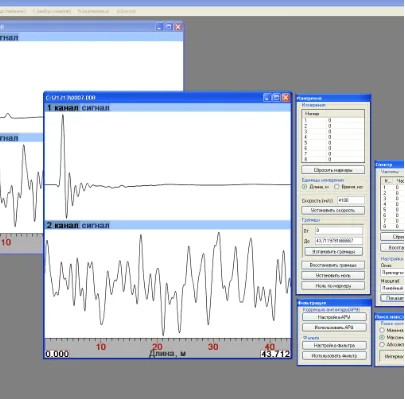Click row 6 in the Измерения table
Viewport: 405px width, 399px height.
pyautogui.click(x=333, y=148)
